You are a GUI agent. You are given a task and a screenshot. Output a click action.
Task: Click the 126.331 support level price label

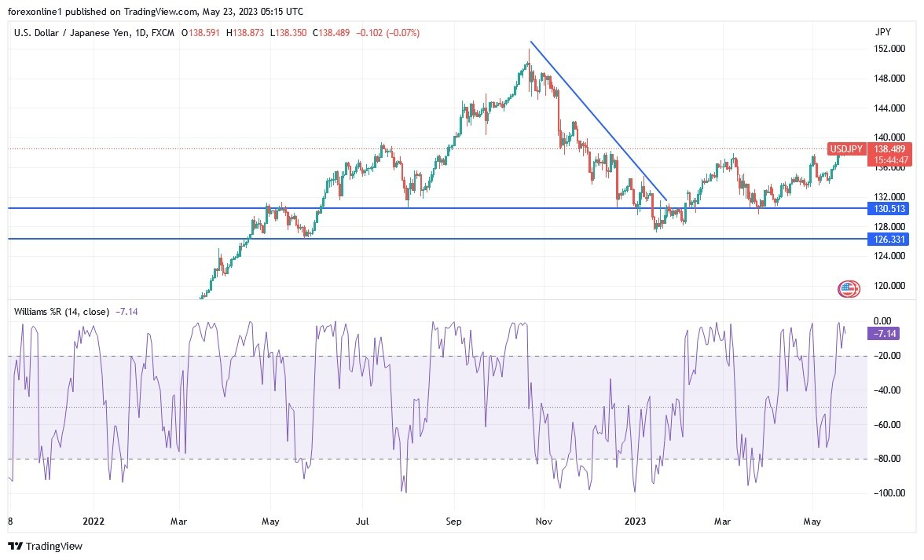click(889, 239)
